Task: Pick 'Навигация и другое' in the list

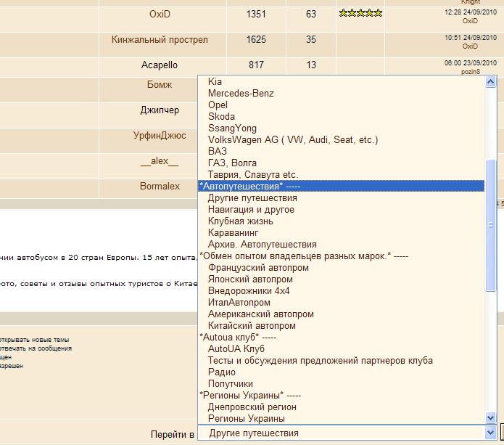Action: pos(251,210)
